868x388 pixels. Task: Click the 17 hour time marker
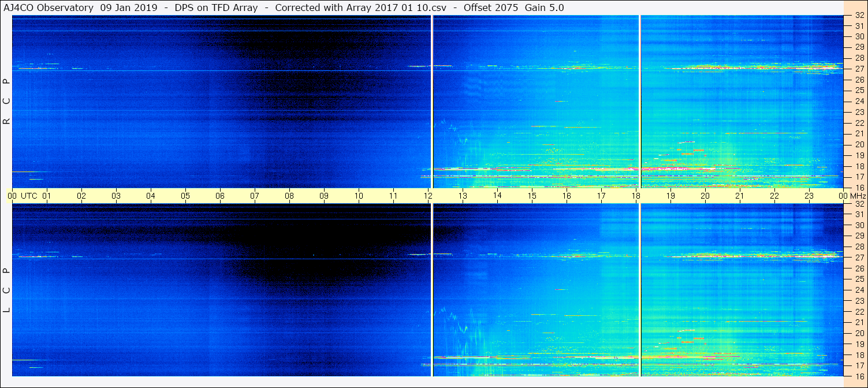click(x=601, y=196)
